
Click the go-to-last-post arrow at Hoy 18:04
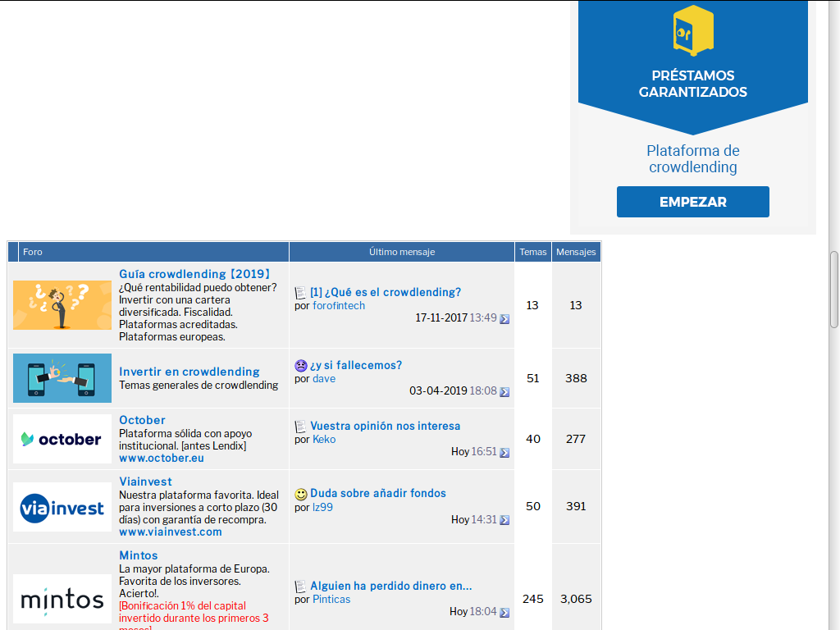[504, 612]
